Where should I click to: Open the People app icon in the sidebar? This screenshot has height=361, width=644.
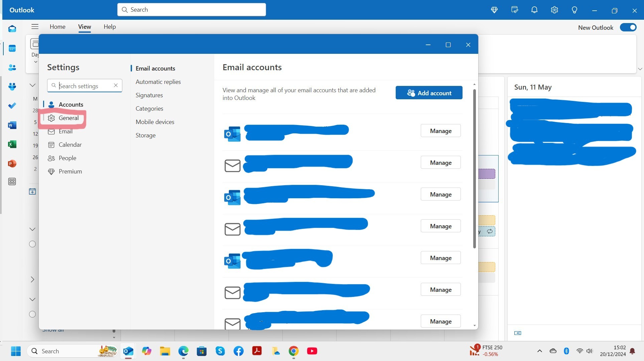(12, 68)
